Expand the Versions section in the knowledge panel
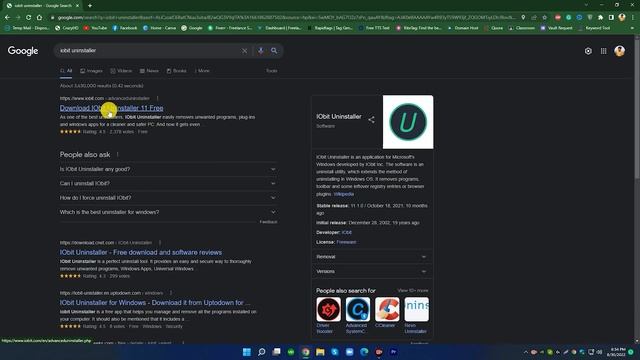This screenshot has width=640, height=360. coord(371,271)
